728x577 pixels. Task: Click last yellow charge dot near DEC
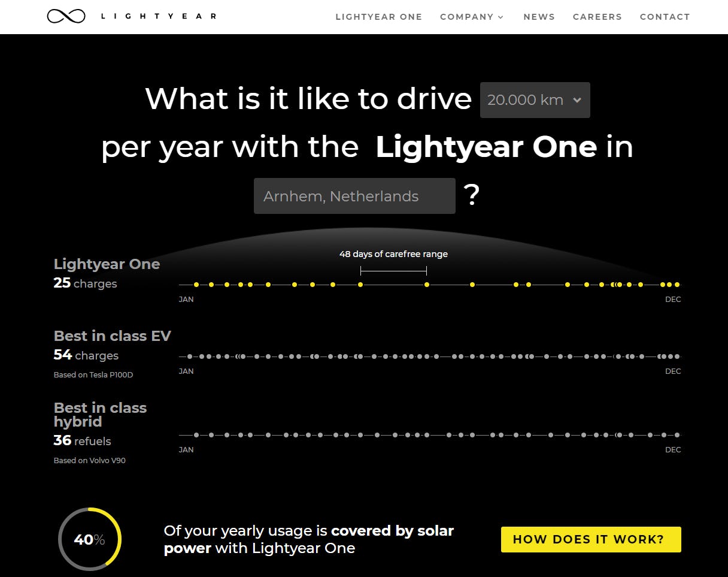point(677,285)
